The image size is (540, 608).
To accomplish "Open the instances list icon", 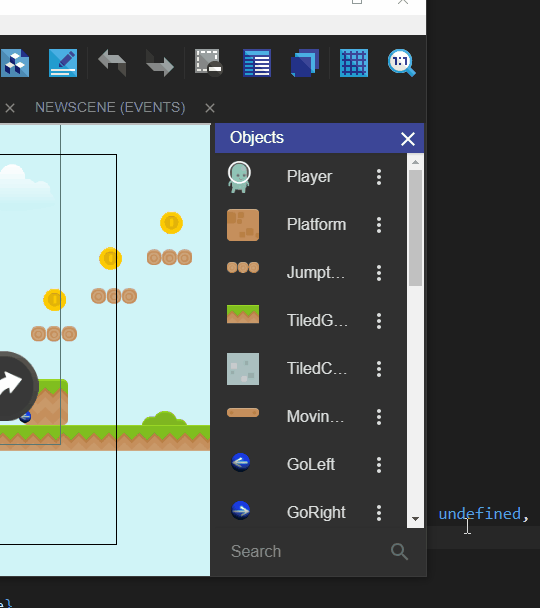I will pyautogui.click(x=257, y=63).
